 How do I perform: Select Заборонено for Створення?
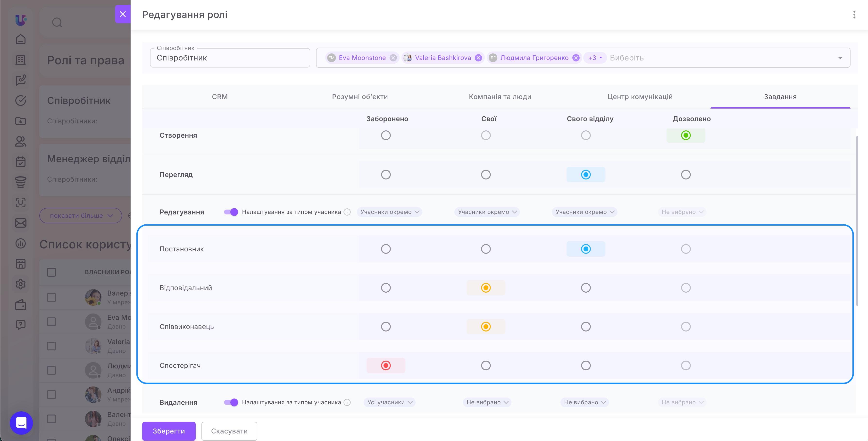pos(386,135)
